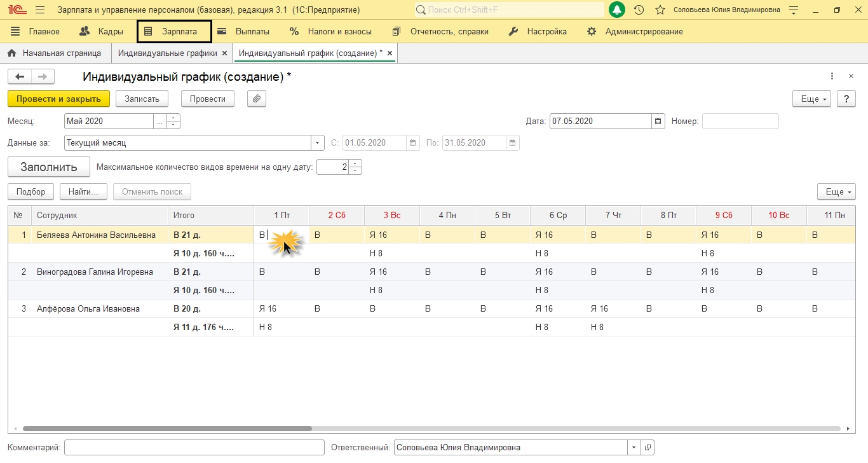Viewport: 868px width, 463px height.
Task: Click the 9 Сб column header
Action: [724, 216]
